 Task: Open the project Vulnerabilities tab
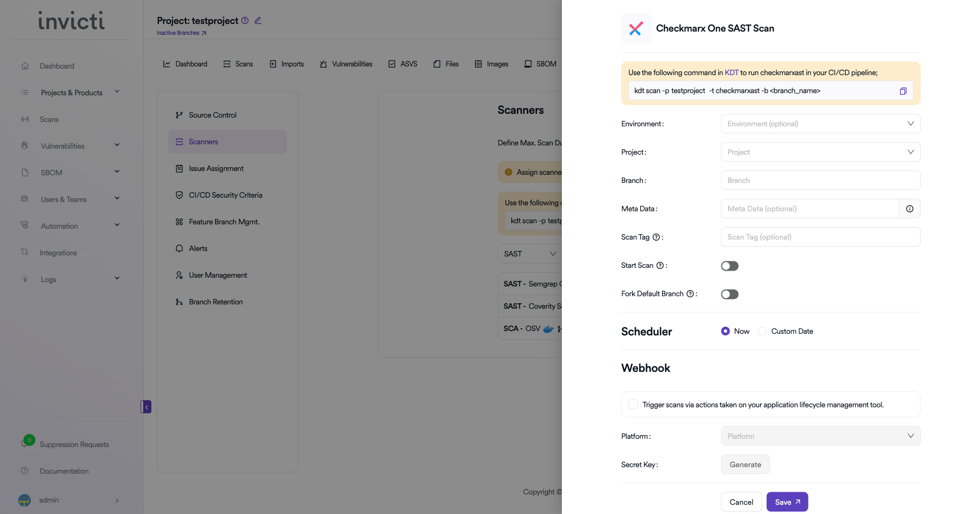coord(346,64)
